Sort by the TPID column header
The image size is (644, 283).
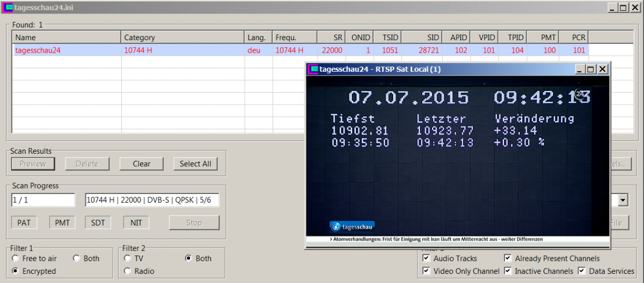[513, 38]
